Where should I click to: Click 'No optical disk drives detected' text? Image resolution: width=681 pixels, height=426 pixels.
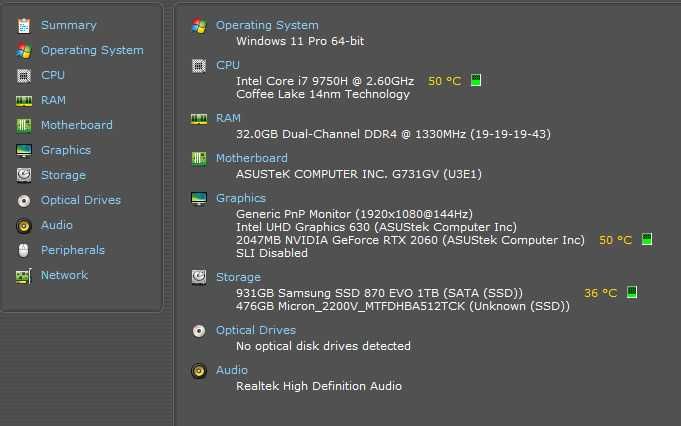click(x=323, y=346)
